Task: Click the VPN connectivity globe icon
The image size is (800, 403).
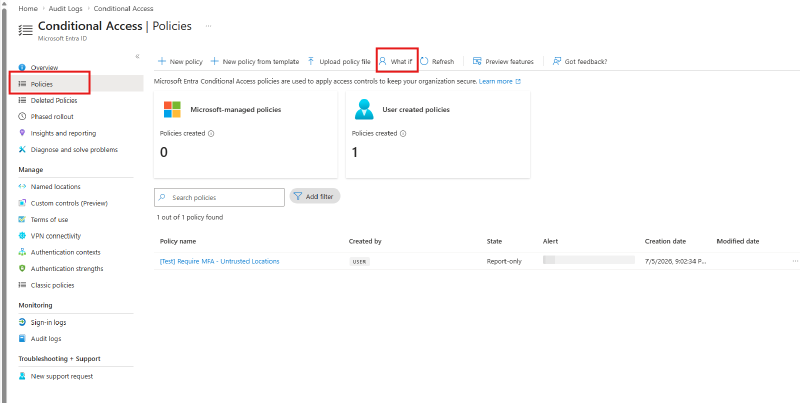Action: click(x=22, y=236)
